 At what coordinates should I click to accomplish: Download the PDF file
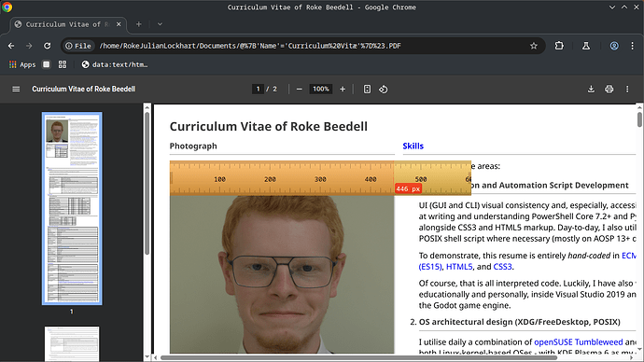coord(591,89)
